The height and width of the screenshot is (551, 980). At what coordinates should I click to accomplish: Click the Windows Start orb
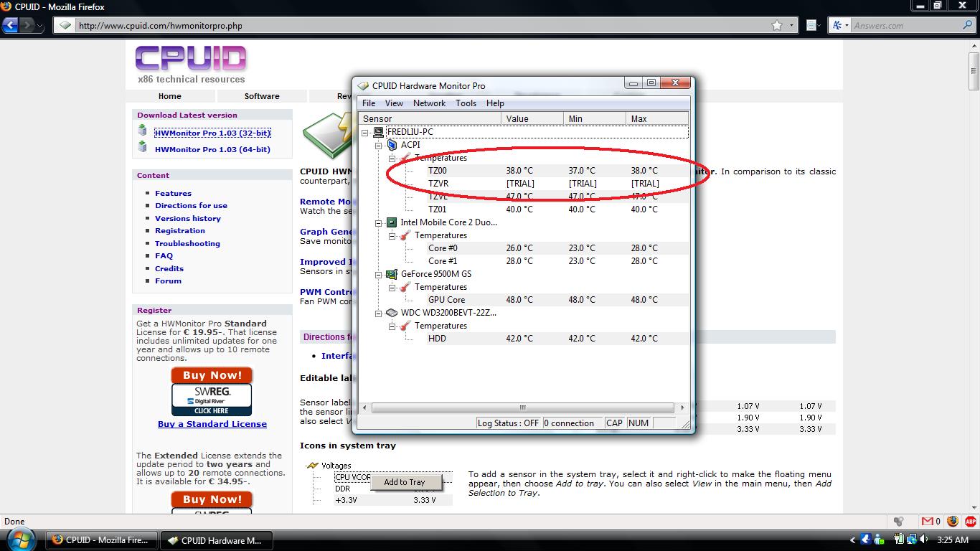(x=21, y=538)
